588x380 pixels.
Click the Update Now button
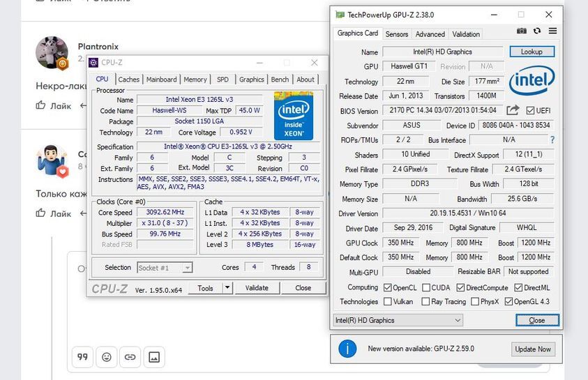click(533, 349)
